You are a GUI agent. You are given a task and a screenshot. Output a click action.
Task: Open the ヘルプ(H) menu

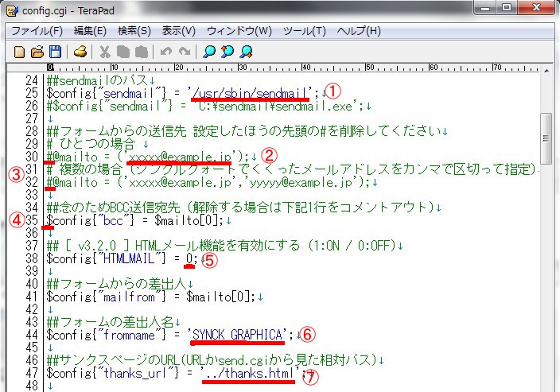click(359, 31)
